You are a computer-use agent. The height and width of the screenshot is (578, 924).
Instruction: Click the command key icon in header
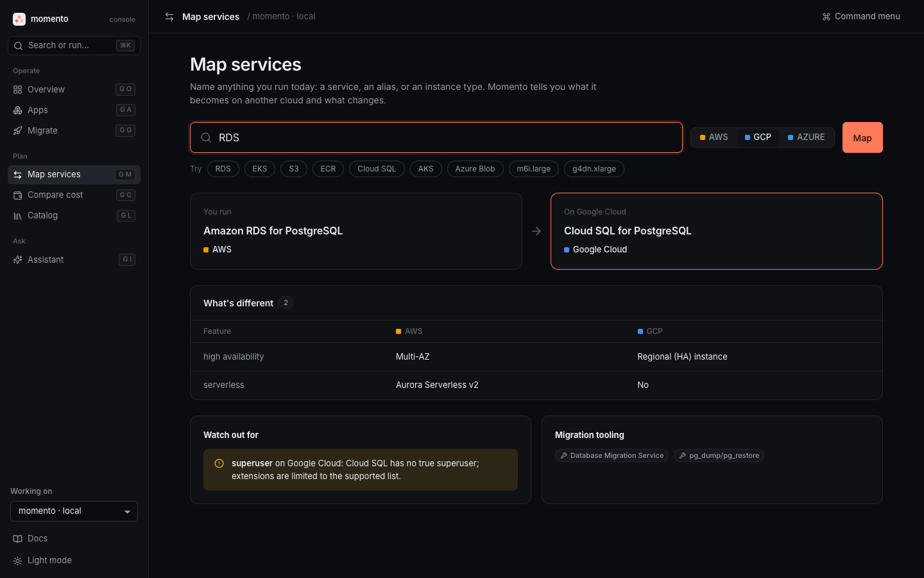click(x=826, y=17)
